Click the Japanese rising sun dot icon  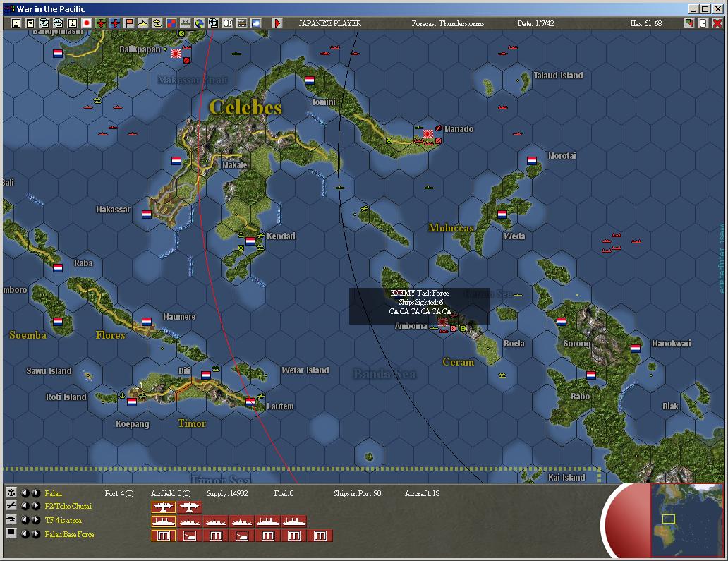tap(87, 23)
